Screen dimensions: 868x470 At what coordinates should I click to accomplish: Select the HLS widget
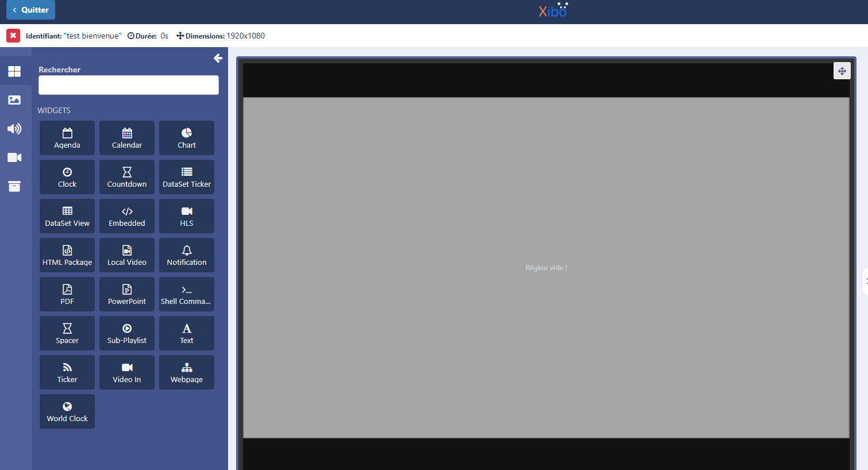(187, 216)
